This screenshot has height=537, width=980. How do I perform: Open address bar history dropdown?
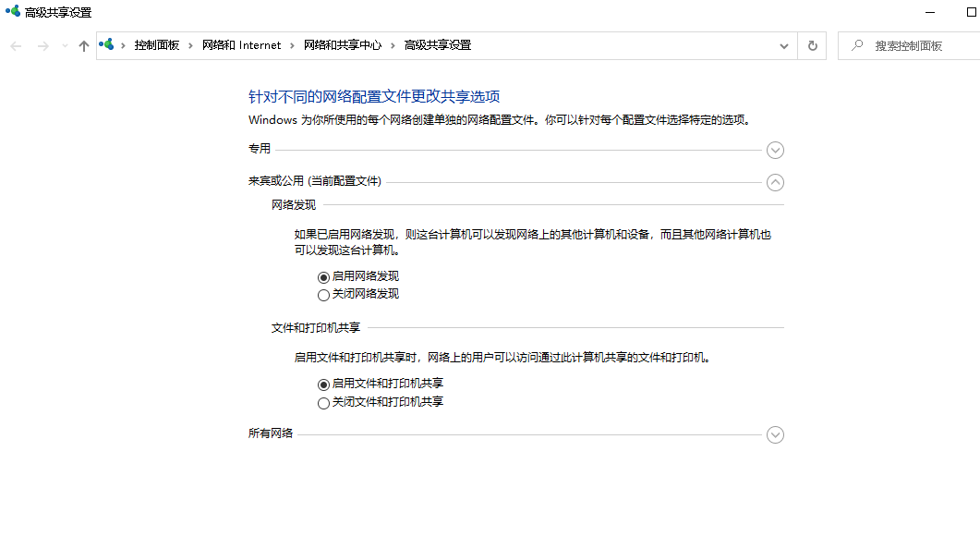point(784,46)
